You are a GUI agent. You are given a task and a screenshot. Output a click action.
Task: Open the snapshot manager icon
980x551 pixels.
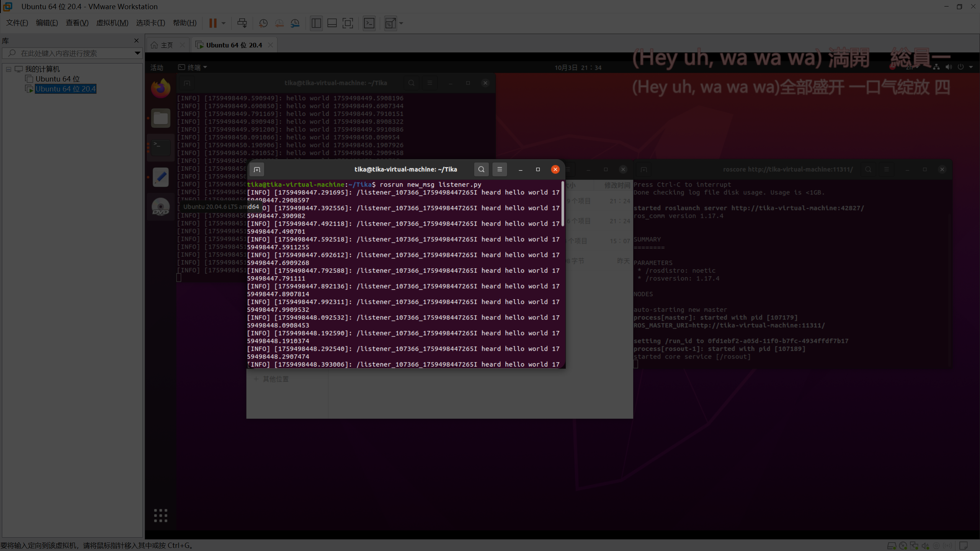click(x=295, y=23)
